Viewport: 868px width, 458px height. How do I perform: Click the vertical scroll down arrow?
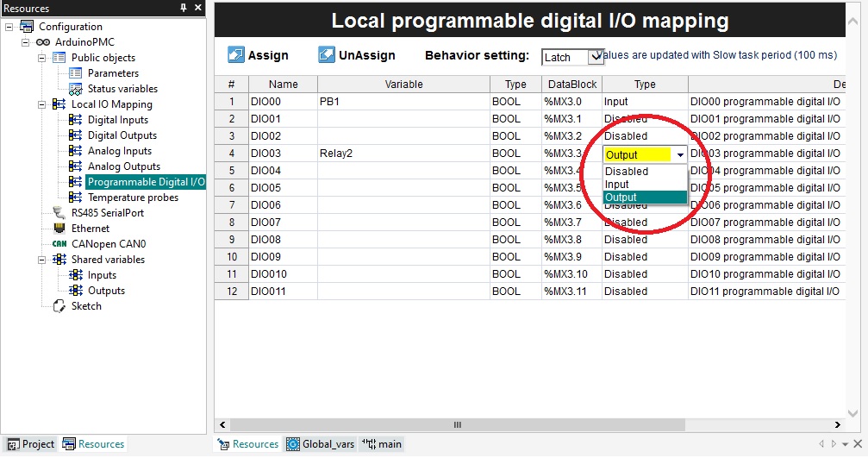853,414
